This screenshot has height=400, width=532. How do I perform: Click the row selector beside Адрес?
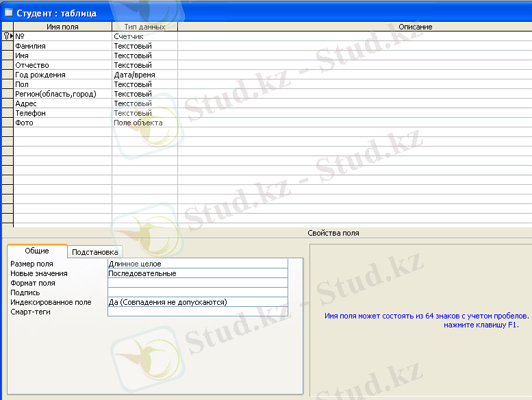(8, 103)
